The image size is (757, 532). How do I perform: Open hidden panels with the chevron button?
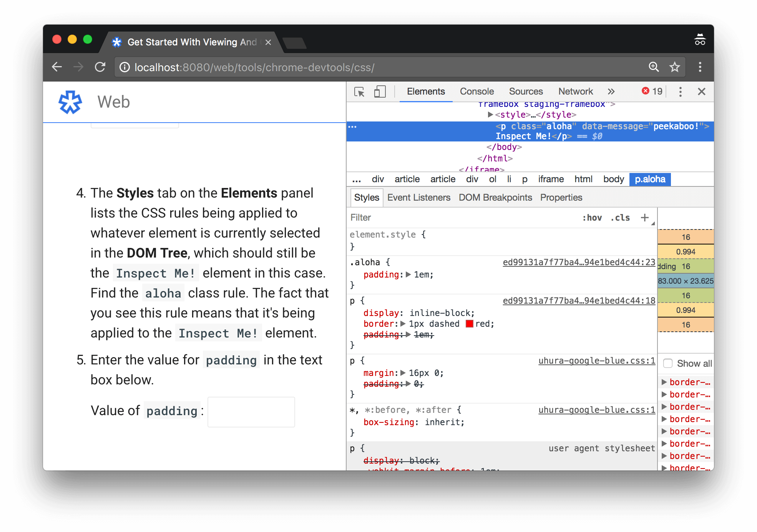click(x=611, y=91)
